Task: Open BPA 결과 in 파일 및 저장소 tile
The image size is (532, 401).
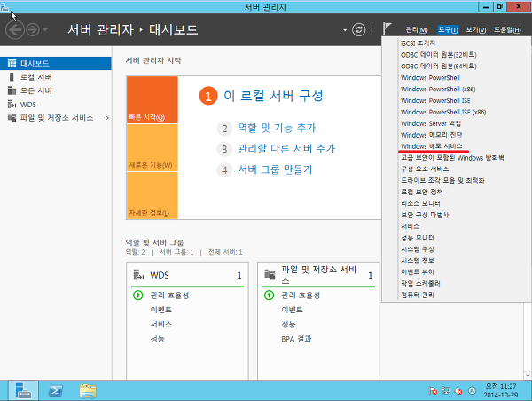Action: point(296,339)
